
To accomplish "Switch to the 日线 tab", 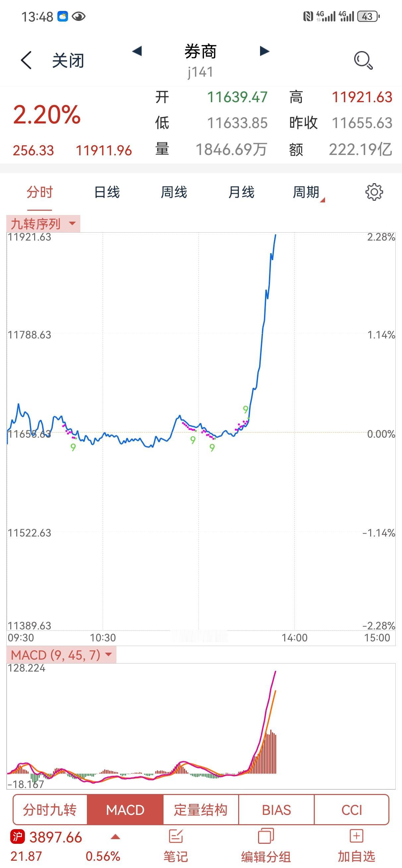I will [x=107, y=192].
